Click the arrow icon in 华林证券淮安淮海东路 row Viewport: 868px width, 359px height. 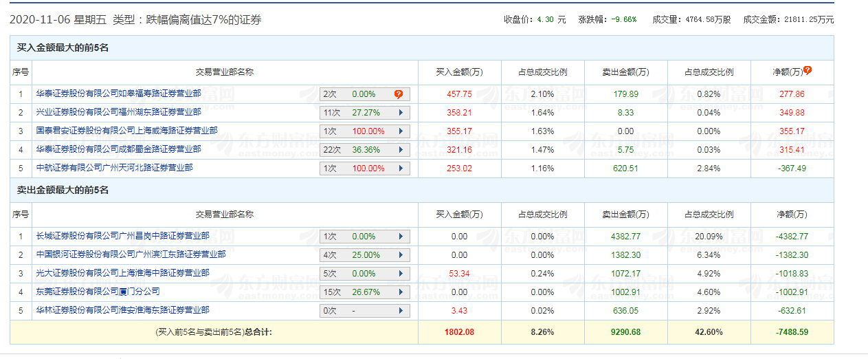(400, 311)
